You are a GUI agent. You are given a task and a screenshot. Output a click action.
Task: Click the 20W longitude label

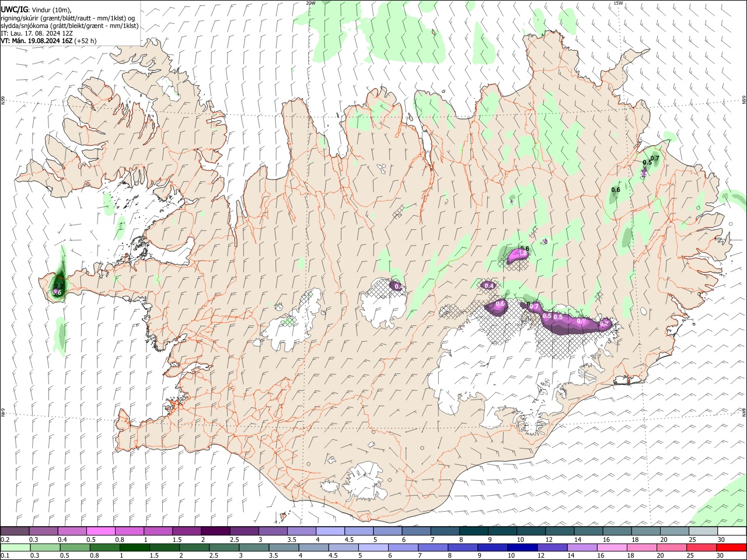(x=310, y=3)
